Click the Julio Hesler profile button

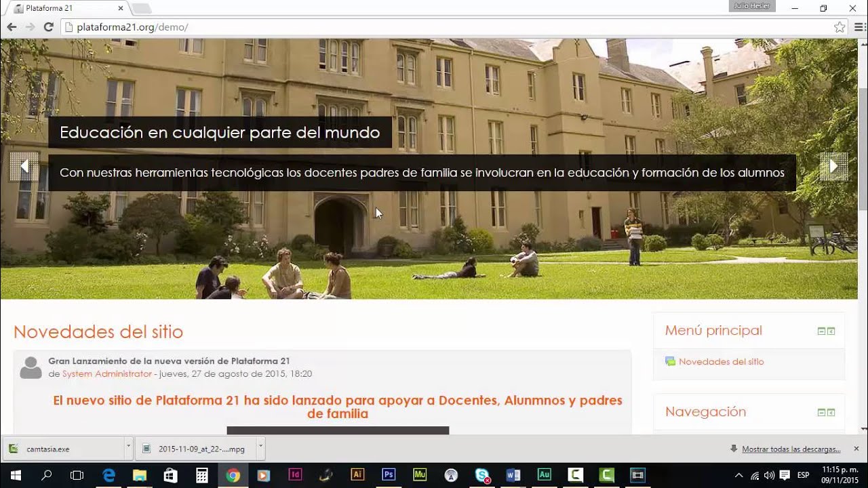tap(751, 6)
